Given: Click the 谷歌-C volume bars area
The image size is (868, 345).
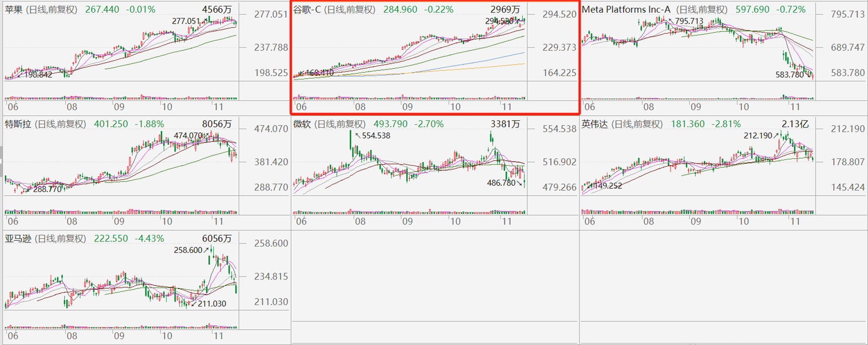Looking at the screenshot, I should coord(410,97).
